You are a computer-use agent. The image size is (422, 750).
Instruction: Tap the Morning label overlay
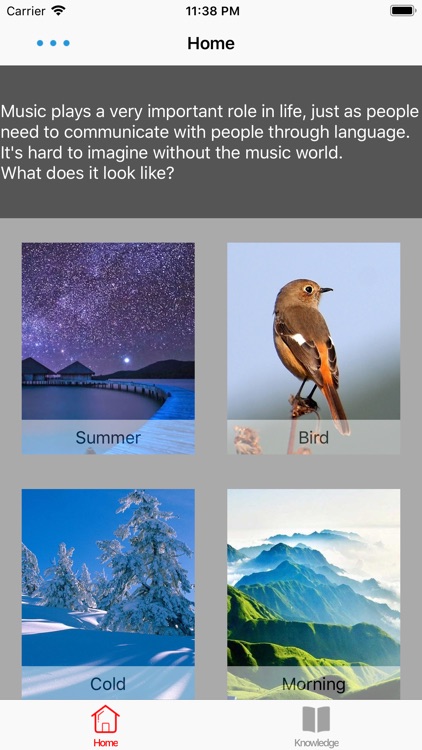tap(313, 683)
